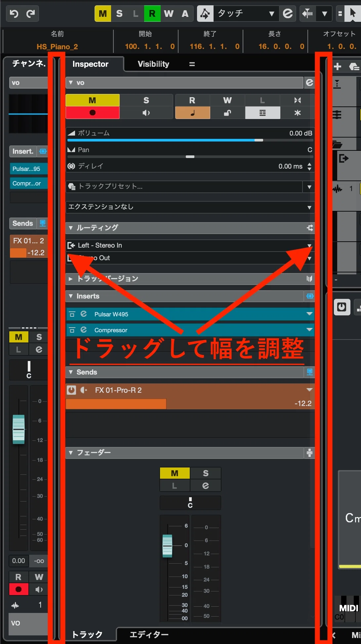Click the freeze snowflake icon
Image resolution: width=361 pixels, height=644 pixels.
tap(298, 113)
